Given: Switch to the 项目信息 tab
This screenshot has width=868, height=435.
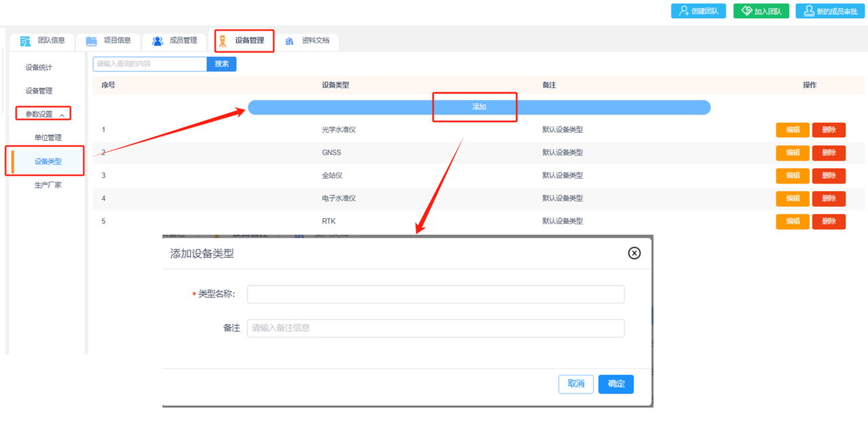Looking at the screenshot, I should [x=108, y=41].
